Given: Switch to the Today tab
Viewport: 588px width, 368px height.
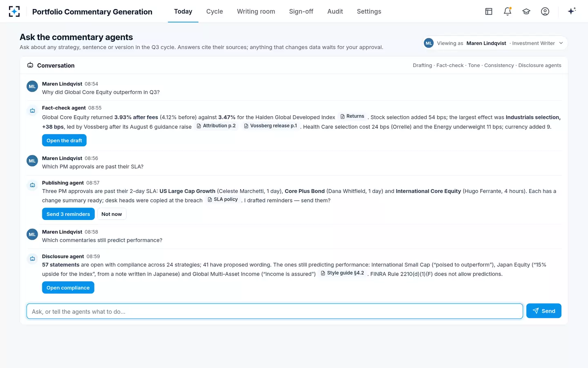Looking at the screenshot, I should pos(183,11).
